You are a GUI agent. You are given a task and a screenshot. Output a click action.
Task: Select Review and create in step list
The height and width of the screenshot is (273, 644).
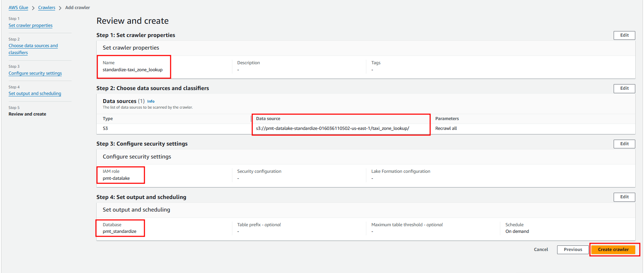(27, 114)
